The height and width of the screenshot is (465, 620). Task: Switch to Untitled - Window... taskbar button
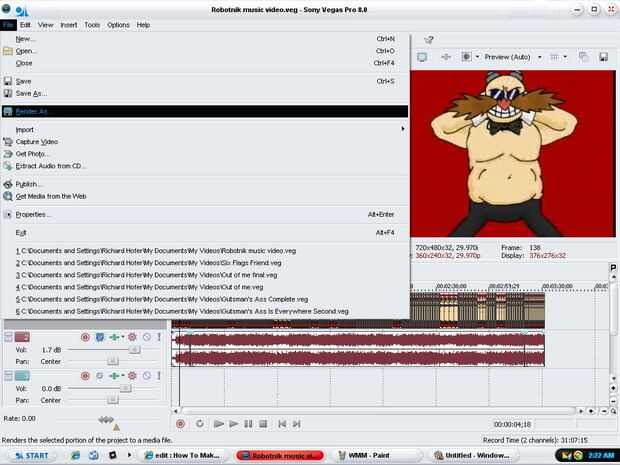[471, 456]
